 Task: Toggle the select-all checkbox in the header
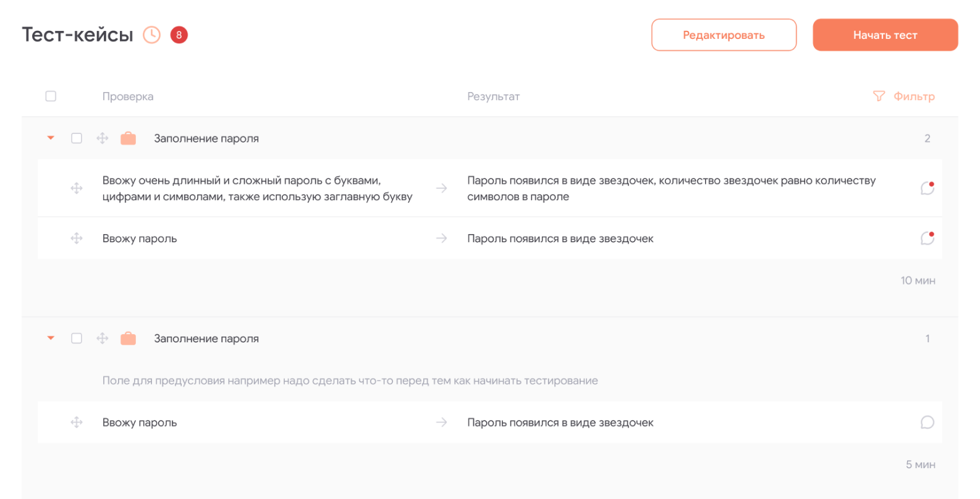point(51,96)
